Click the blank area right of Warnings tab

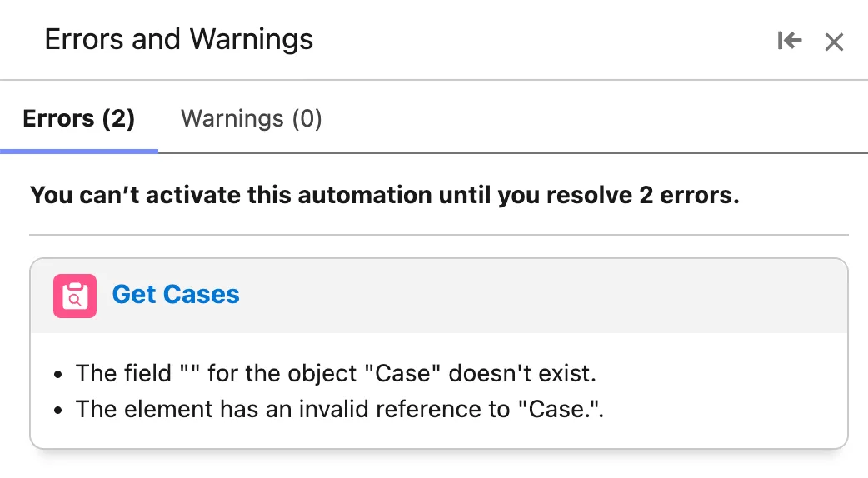(x=583, y=119)
